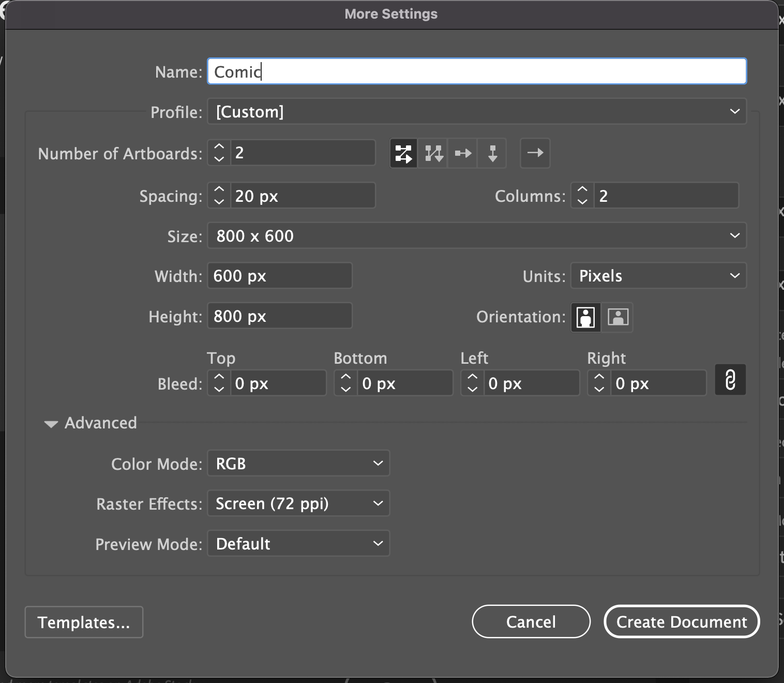Select landscape orientation icon
Viewport: 784px width, 683px height.
tap(617, 317)
